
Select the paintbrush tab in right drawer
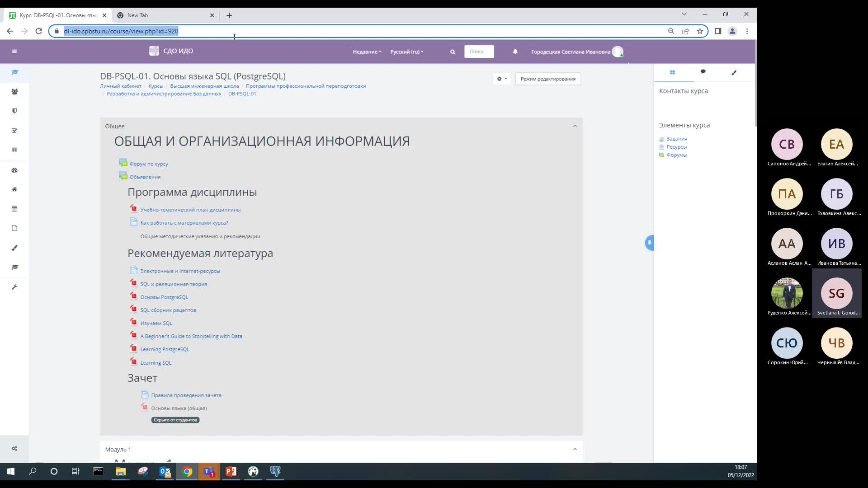click(734, 72)
